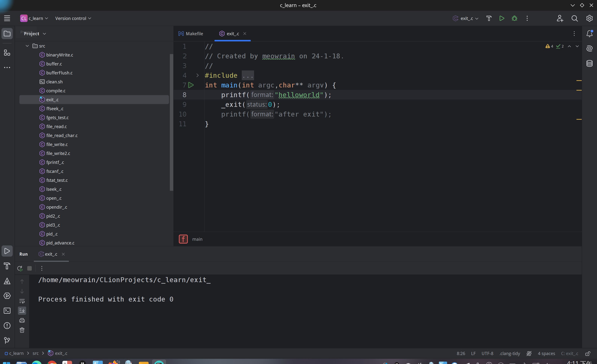Click the 4 spaces indent setting

click(x=546, y=354)
